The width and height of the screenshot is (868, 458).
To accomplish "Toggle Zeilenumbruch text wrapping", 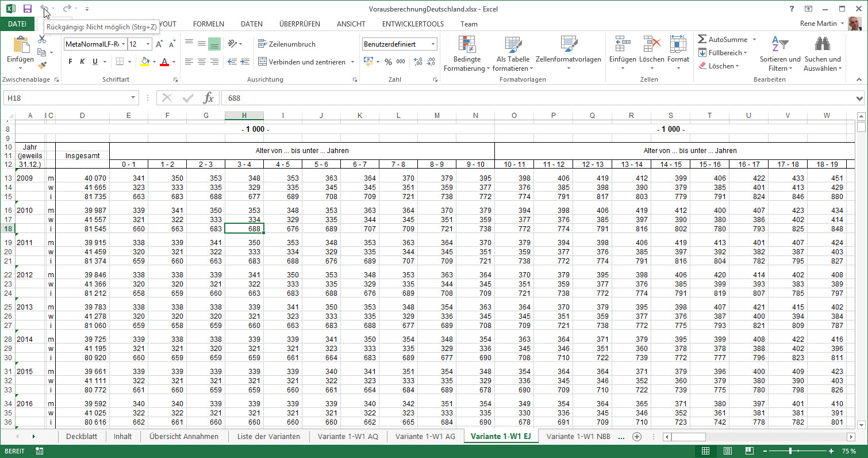I will pyautogui.click(x=286, y=44).
